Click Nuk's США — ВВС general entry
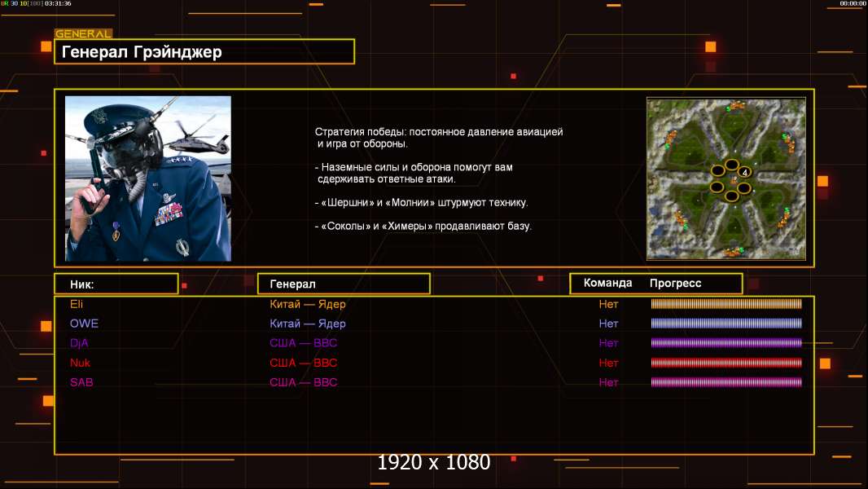Viewport: 868px width, 489px height. 304,363
